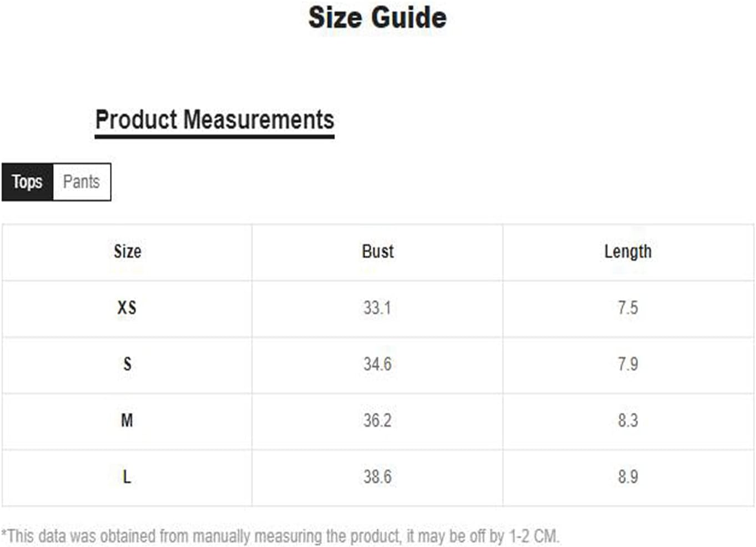Click the Bust column header
The height and width of the screenshot is (547, 756).
[377, 252]
